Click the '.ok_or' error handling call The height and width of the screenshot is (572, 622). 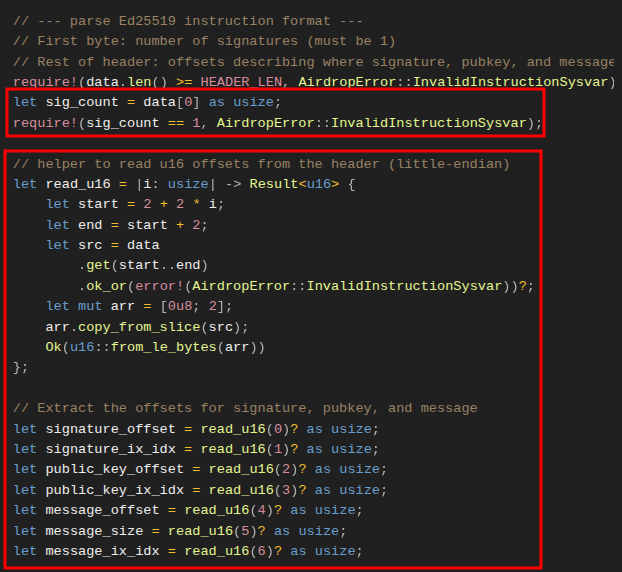103,286
